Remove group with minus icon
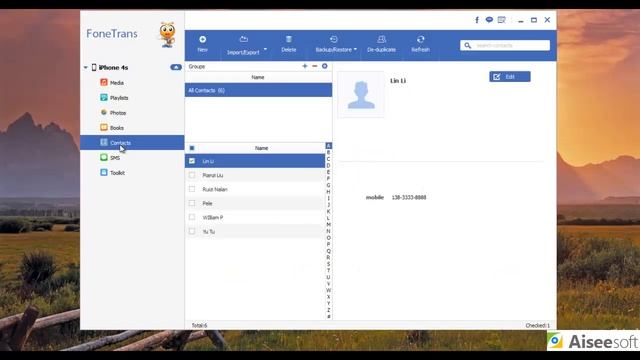 pos(315,66)
